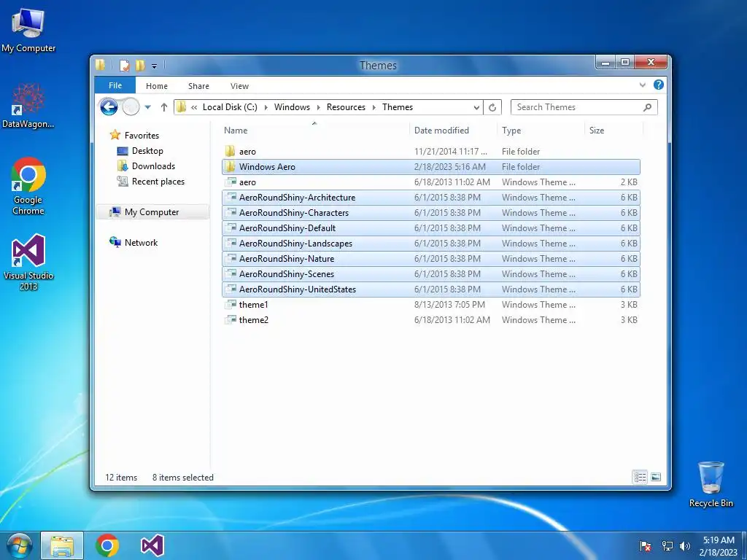Viewport: 747px width, 560px height.
Task: Click the network tray icon
Action: tap(667, 546)
